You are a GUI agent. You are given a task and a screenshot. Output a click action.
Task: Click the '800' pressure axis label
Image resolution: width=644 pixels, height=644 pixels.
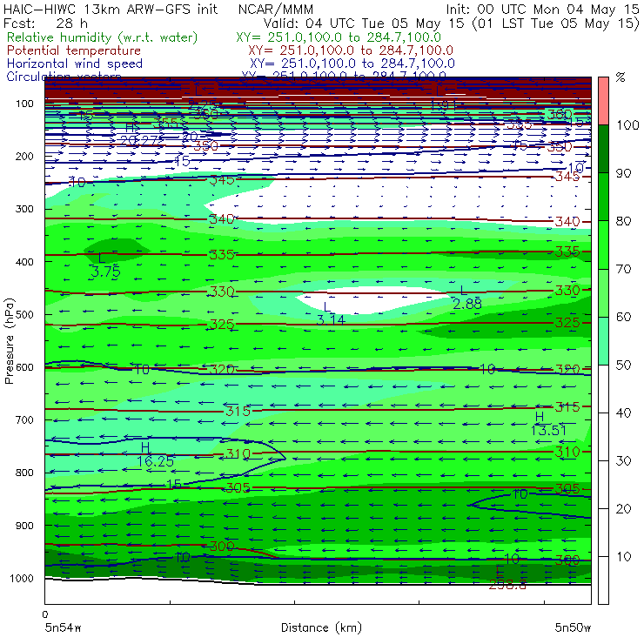(x=24, y=473)
